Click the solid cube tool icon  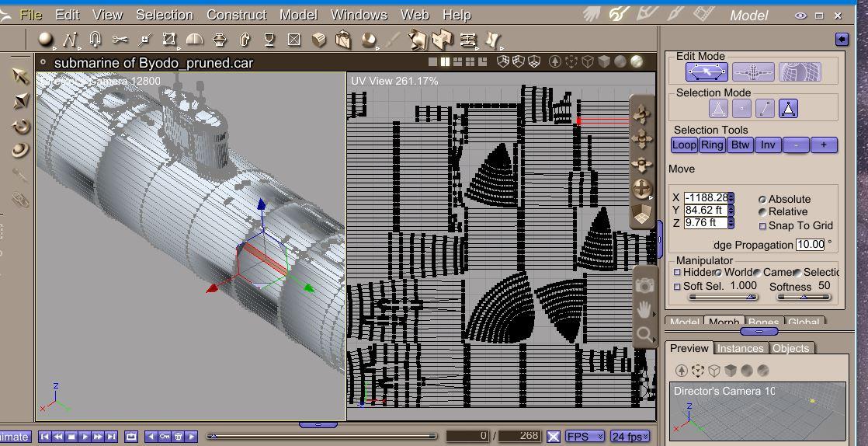click(319, 40)
